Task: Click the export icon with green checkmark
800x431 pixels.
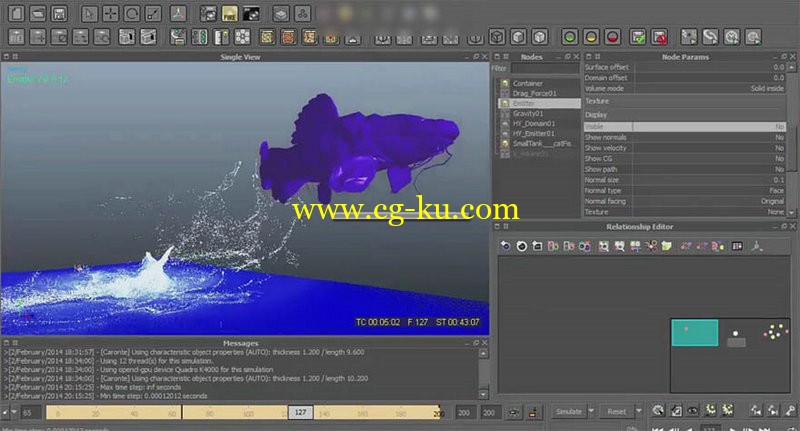Action: click(x=638, y=37)
